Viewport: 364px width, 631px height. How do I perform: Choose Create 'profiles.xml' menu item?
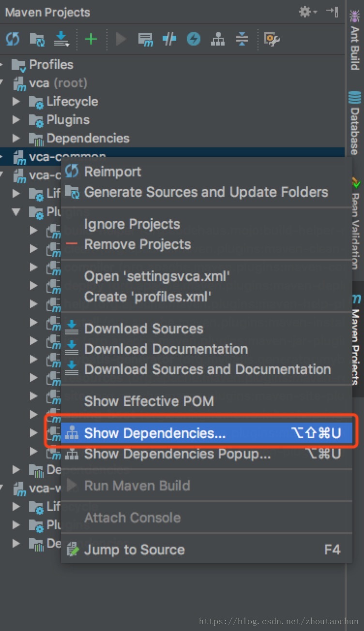point(207,297)
